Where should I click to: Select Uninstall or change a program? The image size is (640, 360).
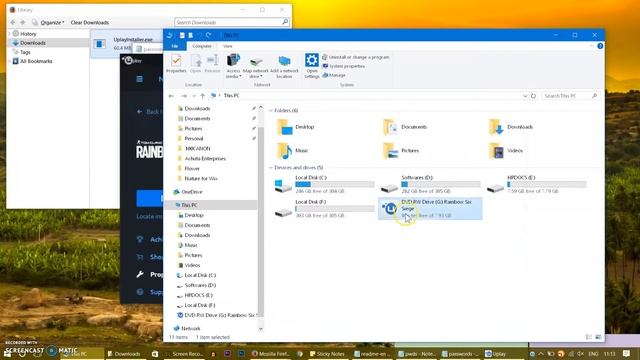point(356,57)
